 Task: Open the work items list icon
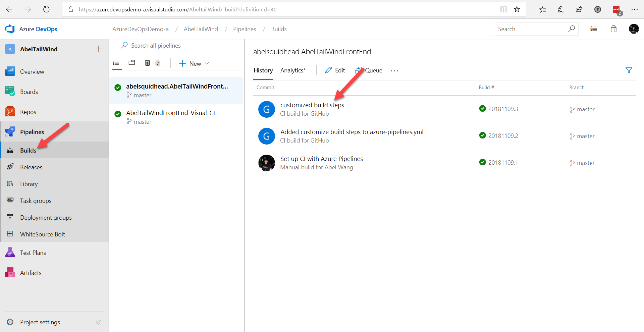point(594,29)
